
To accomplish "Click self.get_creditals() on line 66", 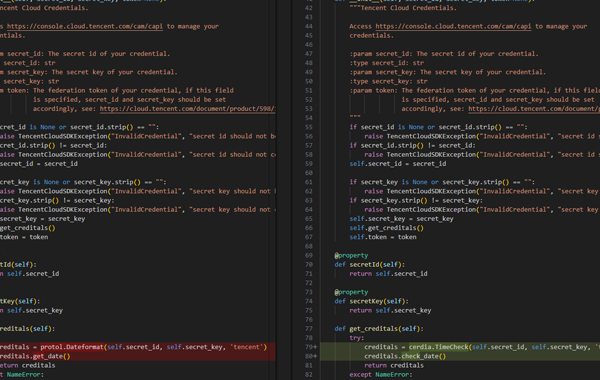I will tap(386, 228).
